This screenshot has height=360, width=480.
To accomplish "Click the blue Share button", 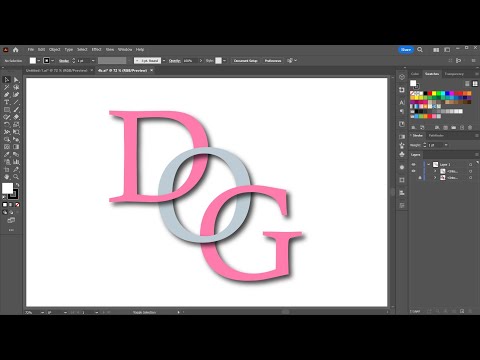I will click(406, 50).
